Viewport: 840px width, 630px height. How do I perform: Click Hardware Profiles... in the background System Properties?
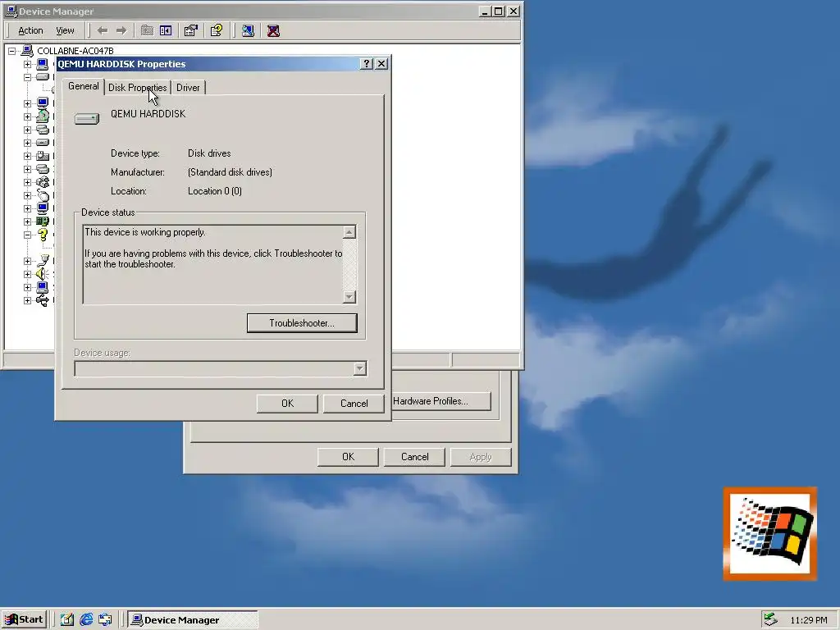pyautogui.click(x=441, y=401)
